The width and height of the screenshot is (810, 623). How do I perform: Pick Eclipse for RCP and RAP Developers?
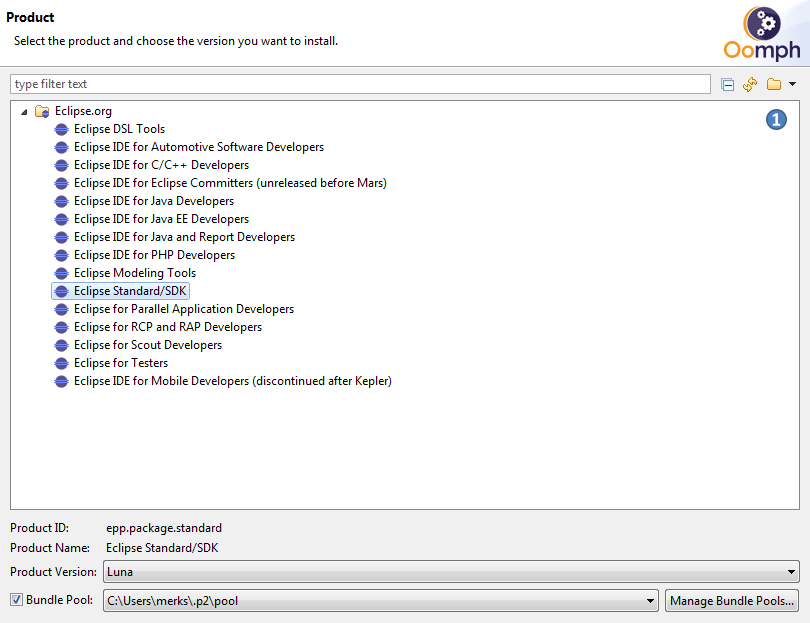[167, 327]
